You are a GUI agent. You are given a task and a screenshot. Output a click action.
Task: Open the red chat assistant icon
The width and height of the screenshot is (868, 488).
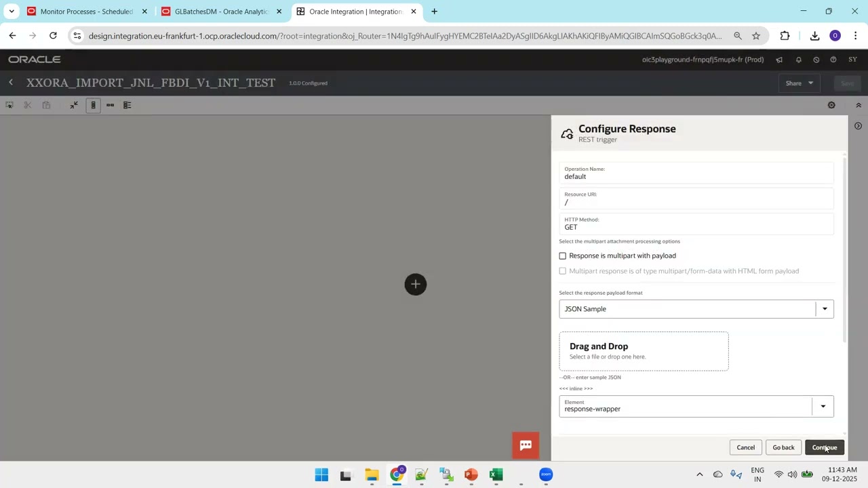click(526, 445)
